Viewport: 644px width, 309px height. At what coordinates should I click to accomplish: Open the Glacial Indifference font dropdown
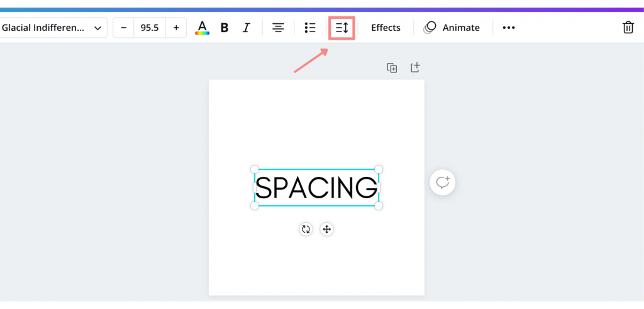52,28
